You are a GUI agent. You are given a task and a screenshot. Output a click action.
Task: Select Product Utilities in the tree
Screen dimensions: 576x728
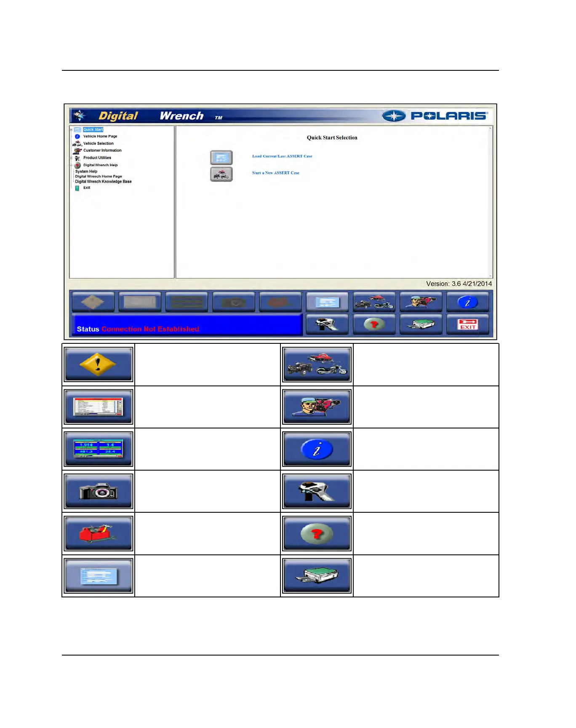pos(97,158)
